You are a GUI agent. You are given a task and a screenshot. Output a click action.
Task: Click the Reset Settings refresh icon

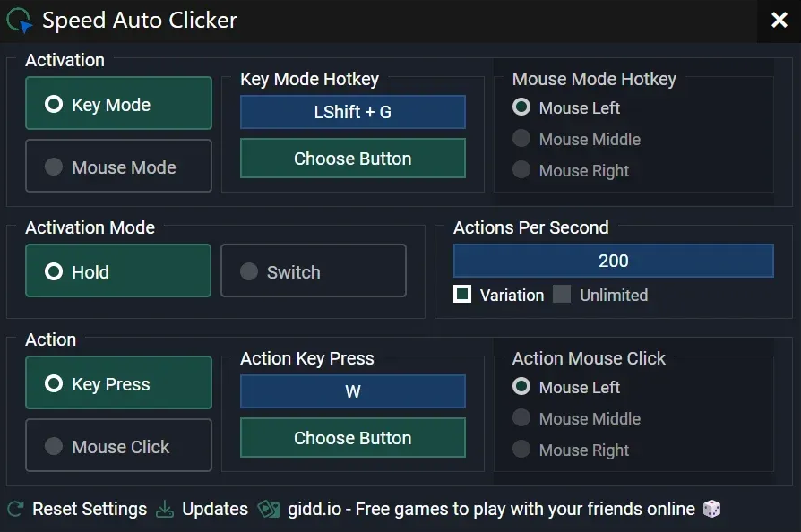point(15,509)
